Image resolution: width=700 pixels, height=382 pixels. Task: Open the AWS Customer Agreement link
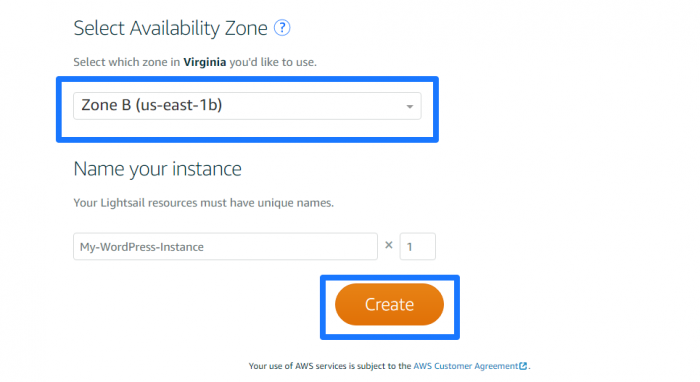coord(466,366)
